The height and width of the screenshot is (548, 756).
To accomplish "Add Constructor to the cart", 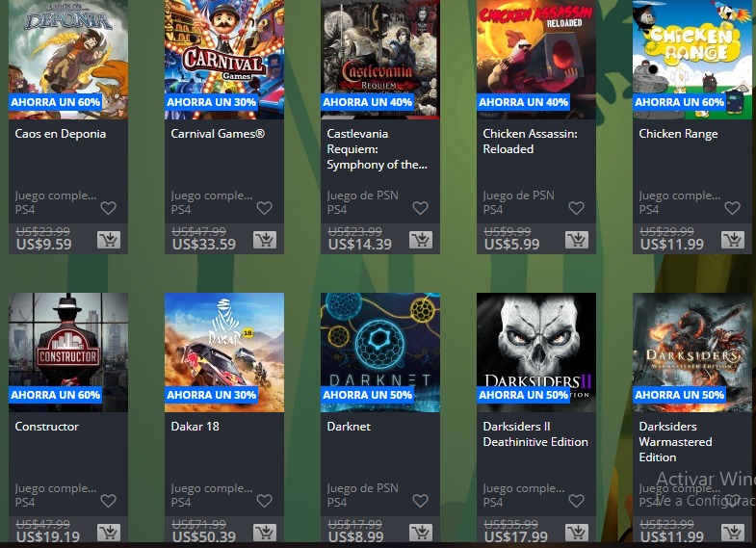I will tap(109, 532).
